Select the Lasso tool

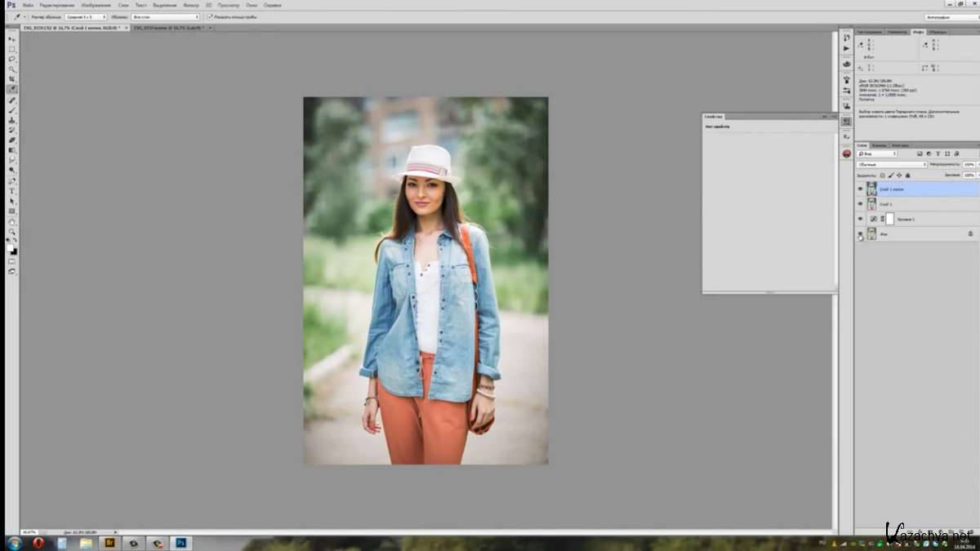[12, 59]
